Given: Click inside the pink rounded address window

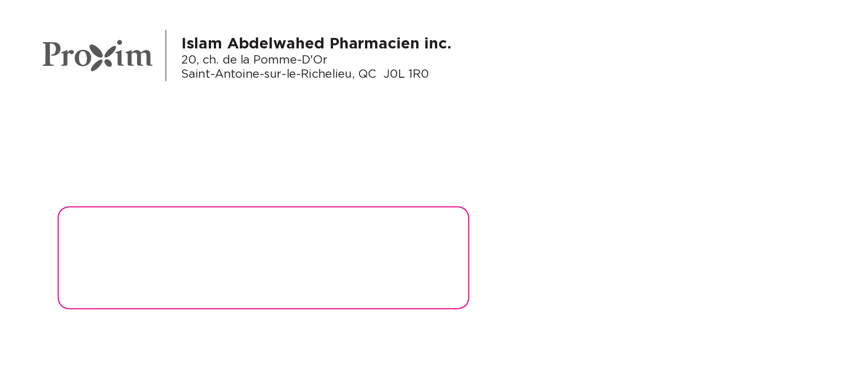Looking at the screenshot, I should 263,258.
